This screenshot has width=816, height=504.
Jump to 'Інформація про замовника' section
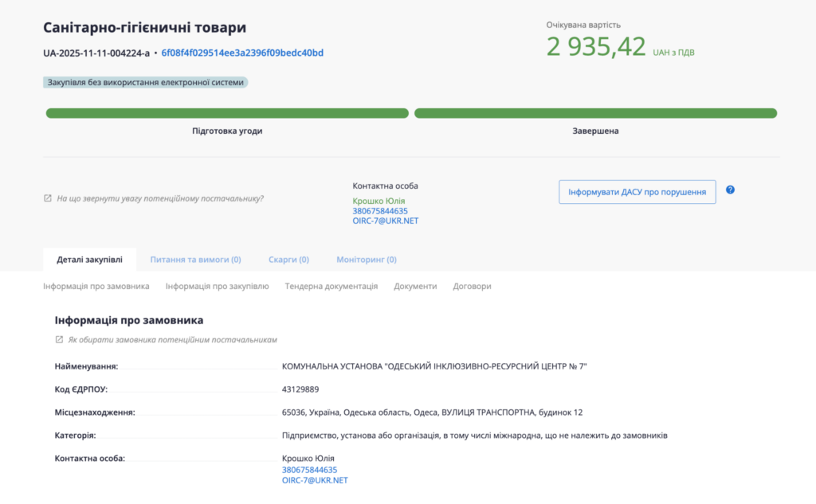click(x=96, y=286)
